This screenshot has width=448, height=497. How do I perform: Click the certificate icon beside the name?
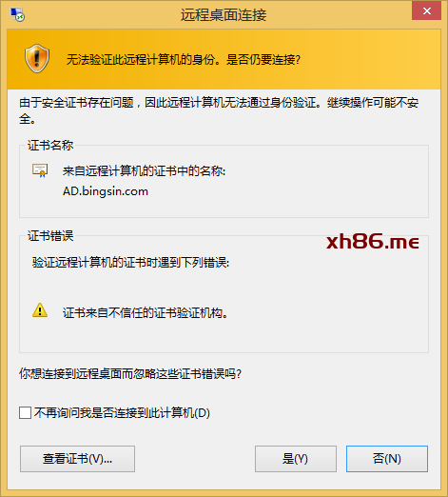(40, 170)
